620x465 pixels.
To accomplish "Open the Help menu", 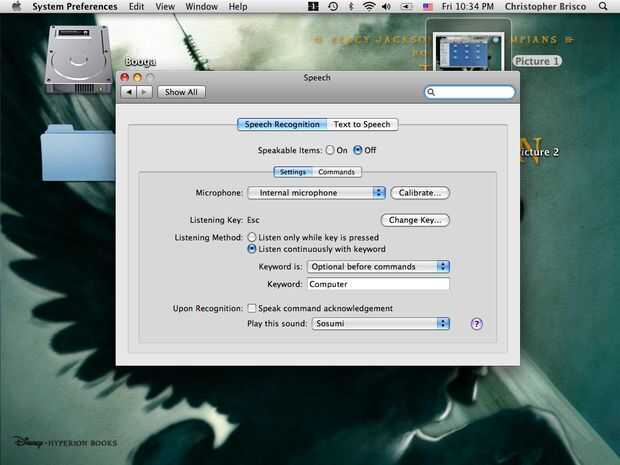I will [238, 6].
